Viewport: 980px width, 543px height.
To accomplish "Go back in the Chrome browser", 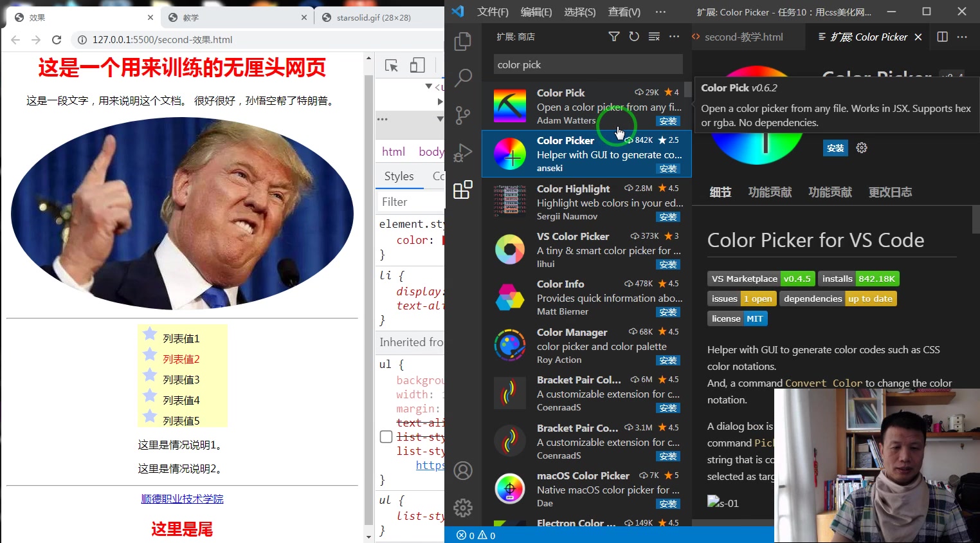I will tap(15, 40).
